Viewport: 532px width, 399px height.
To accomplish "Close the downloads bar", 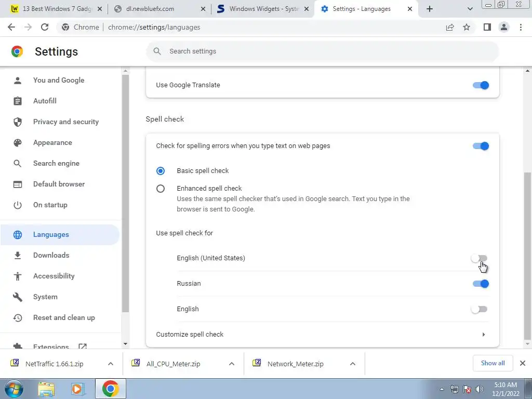I will [523, 363].
